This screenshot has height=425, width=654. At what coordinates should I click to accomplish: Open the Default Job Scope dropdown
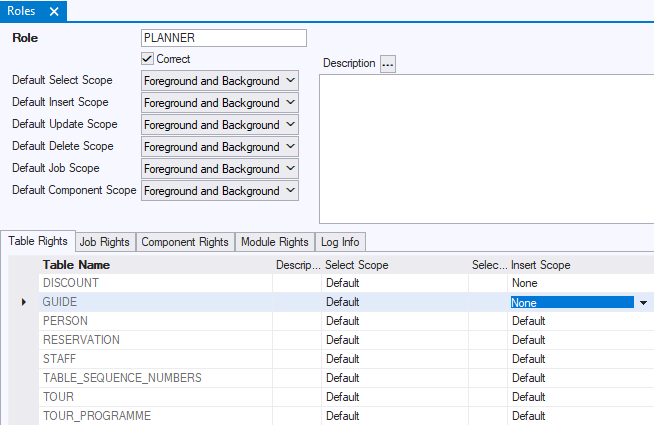click(x=290, y=169)
